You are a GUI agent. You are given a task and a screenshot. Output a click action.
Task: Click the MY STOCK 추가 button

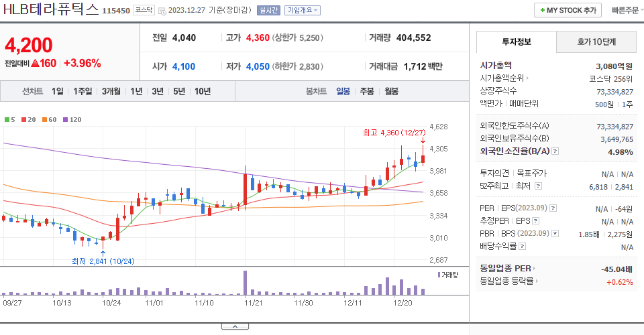point(568,10)
